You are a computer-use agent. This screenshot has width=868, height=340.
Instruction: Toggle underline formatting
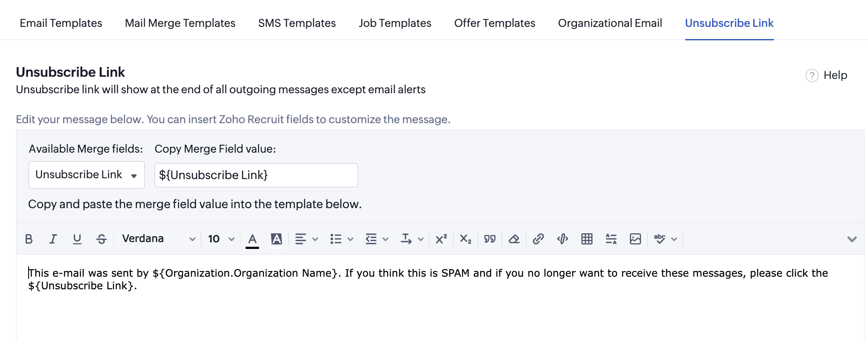pos(77,239)
